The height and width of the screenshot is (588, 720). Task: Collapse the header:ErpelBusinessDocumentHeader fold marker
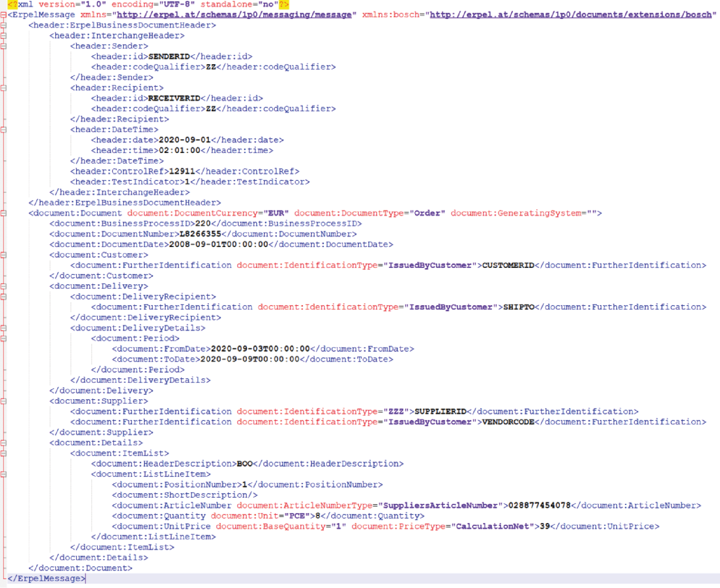3,25
